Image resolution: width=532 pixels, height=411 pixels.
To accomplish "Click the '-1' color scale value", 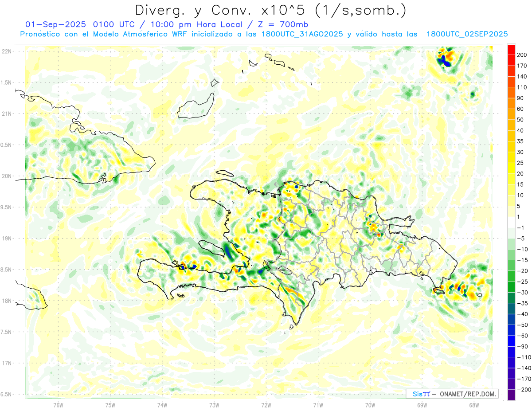I will (521, 227).
